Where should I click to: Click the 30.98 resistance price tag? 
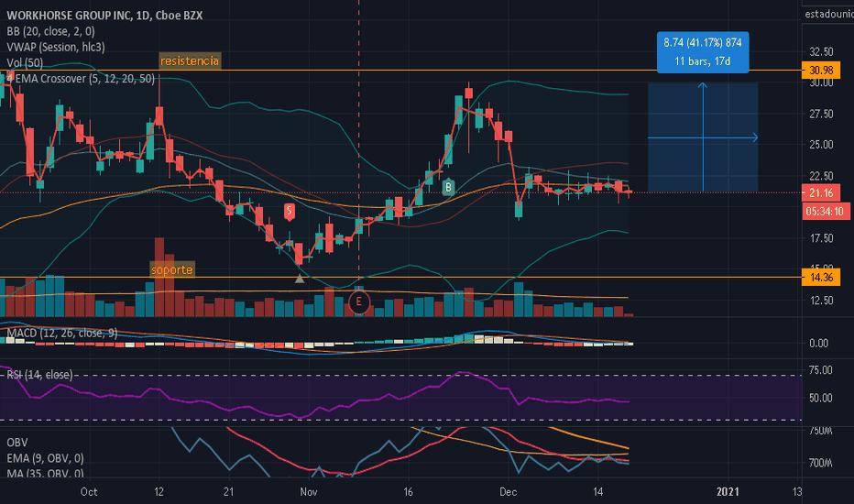[821, 71]
